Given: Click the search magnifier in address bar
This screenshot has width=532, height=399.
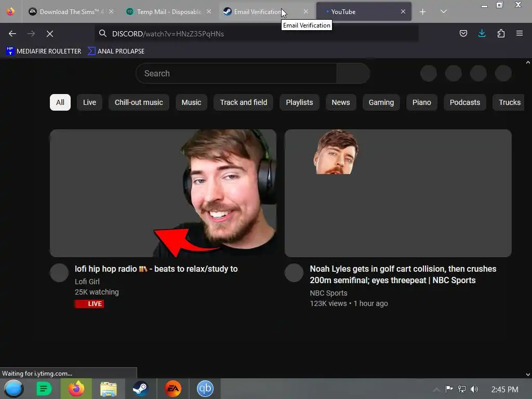Looking at the screenshot, I should (102, 33).
